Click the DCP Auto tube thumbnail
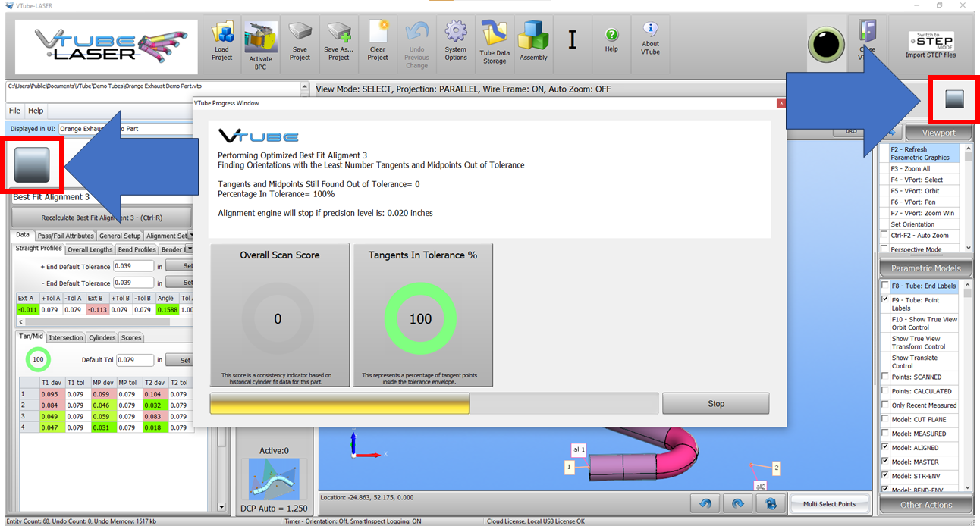This screenshot has height=526, width=980. tap(274, 479)
